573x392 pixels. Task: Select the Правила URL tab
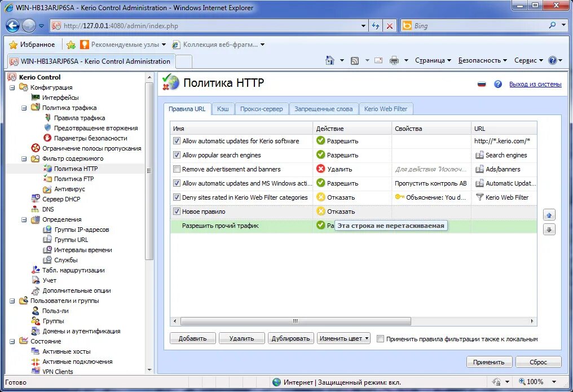click(187, 109)
